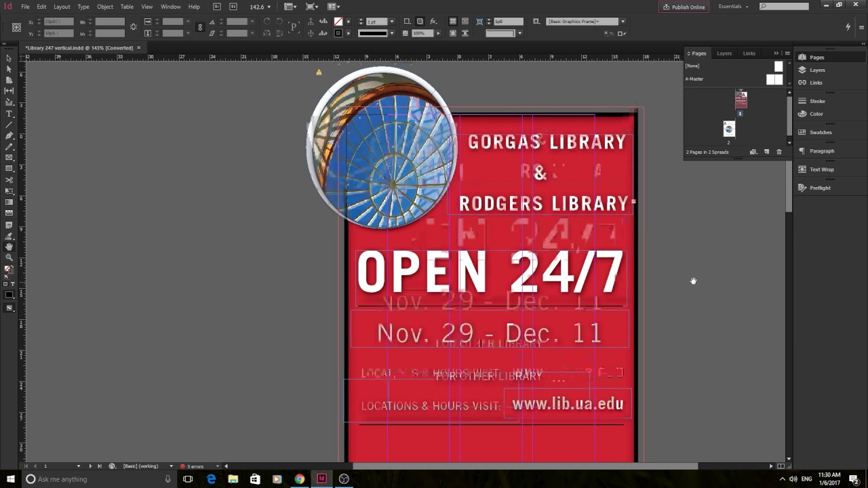Click the stroke color swatch in control bar
Viewport: 868px width, 488px height.
tap(338, 33)
